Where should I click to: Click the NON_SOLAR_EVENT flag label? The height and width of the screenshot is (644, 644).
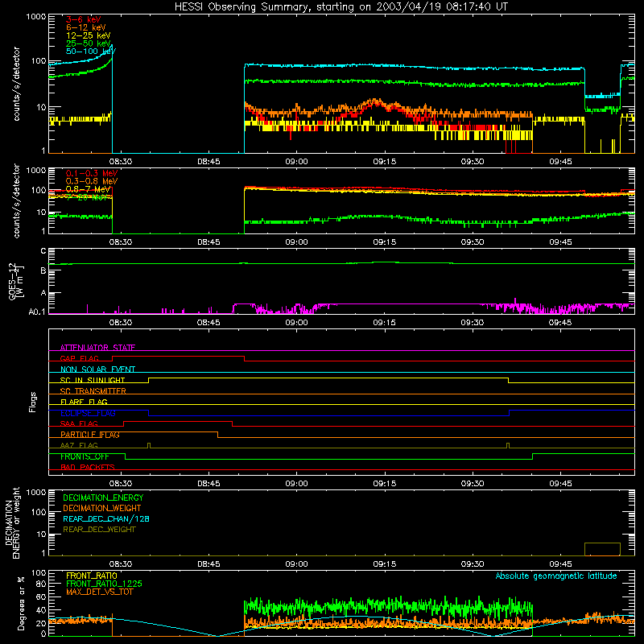(97, 369)
